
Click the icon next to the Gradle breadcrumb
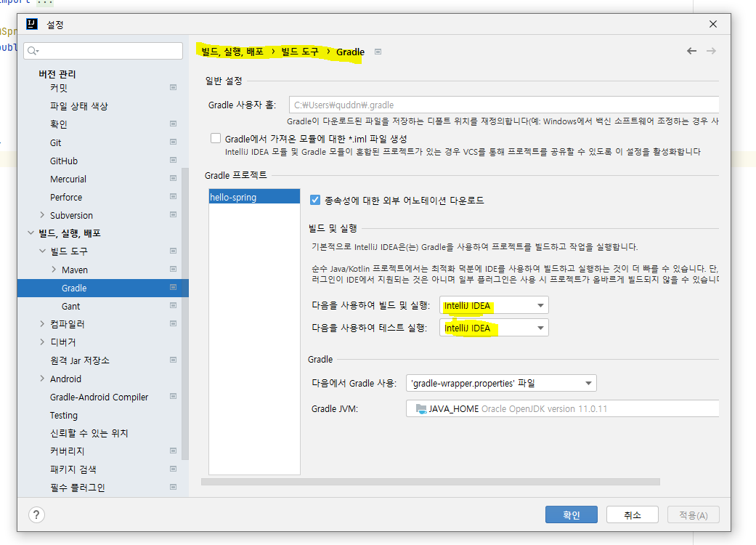(x=378, y=52)
